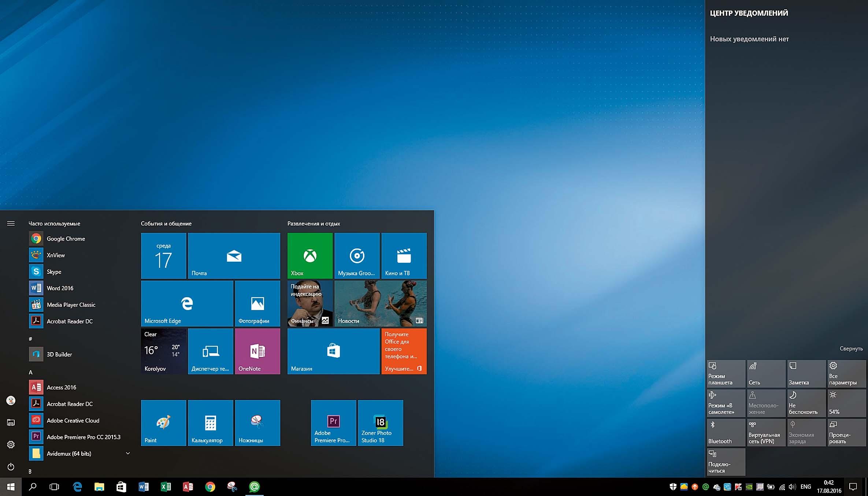Select Adobe Creative Cloud in app list
The image size is (868, 496).
click(x=73, y=420)
